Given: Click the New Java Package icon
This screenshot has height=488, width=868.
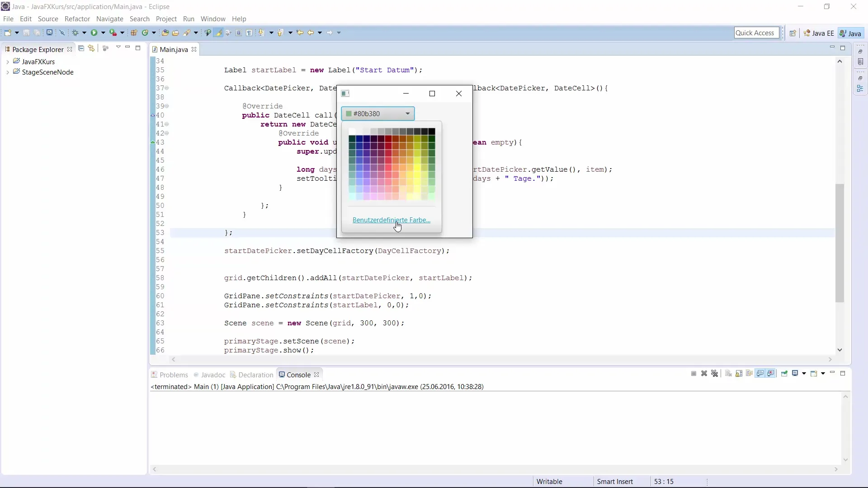Looking at the screenshot, I should pos(134,33).
